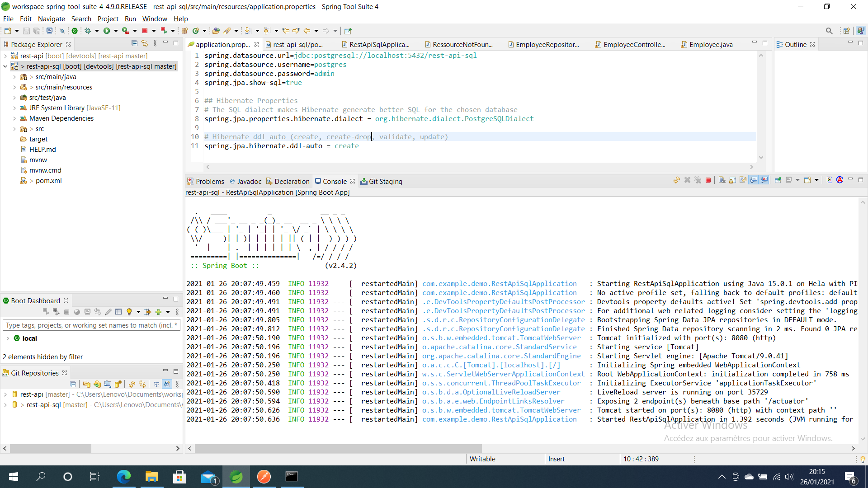Viewport: 868px width, 488px height.
Task: Click the Console Terminate red stop icon
Action: click(708, 180)
